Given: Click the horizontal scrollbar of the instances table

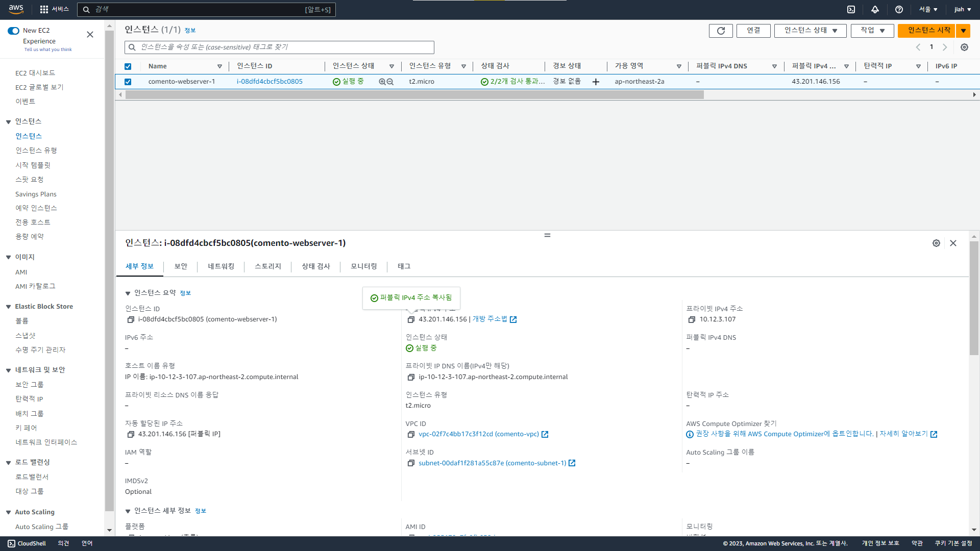Looking at the screenshot, I should [414, 95].
